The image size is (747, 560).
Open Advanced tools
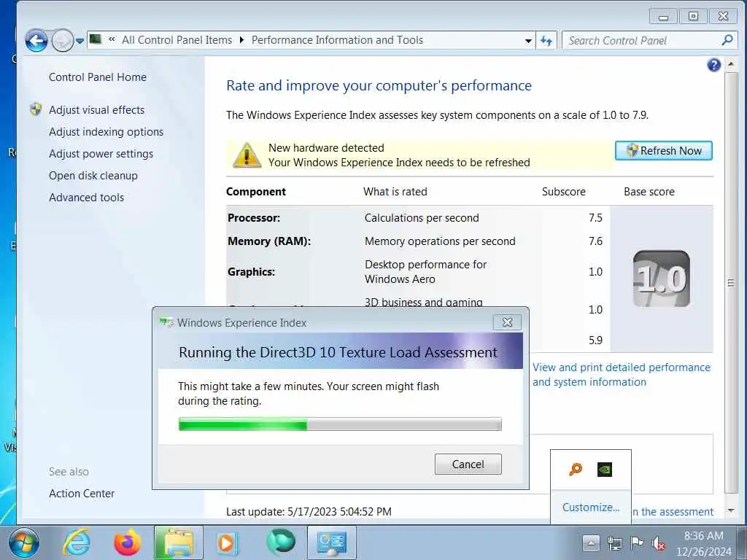coord(86,198)
